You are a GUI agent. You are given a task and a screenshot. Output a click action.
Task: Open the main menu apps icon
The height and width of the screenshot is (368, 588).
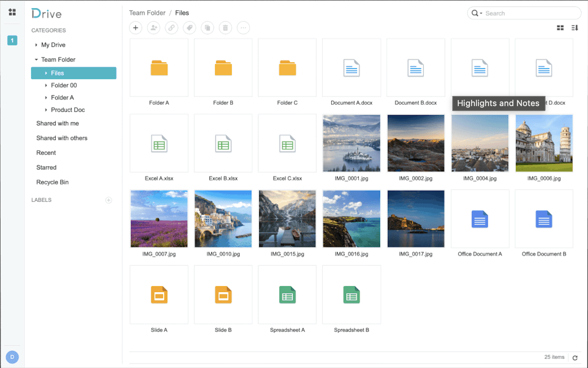coord(12,12)
